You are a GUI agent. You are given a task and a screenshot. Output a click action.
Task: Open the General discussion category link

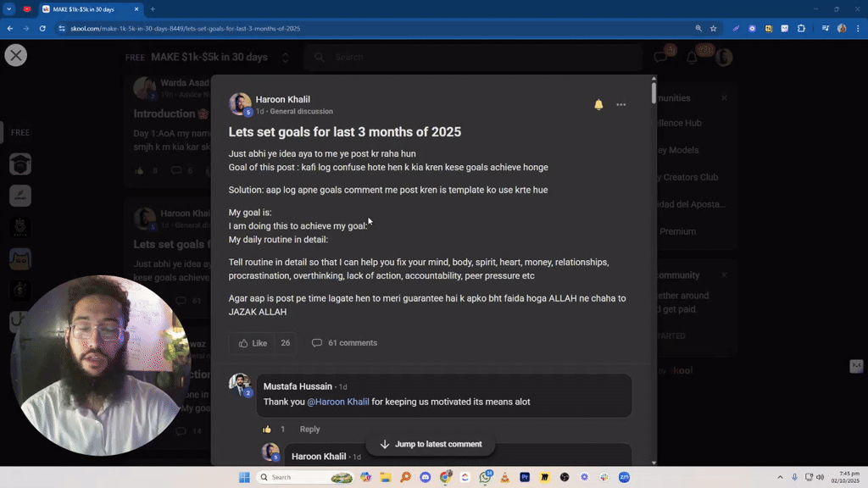click(x=301, y=111)
